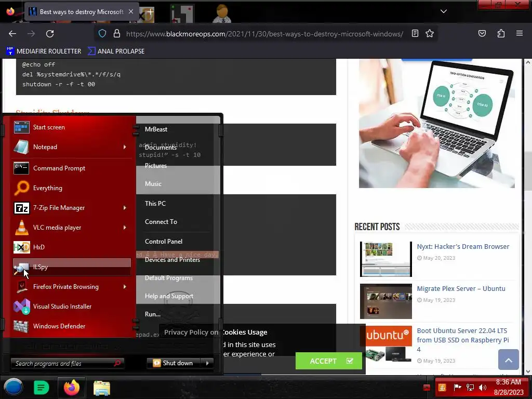Open Boot Ubuntu Server 22.04 LTS post

[x=462, y=340]
